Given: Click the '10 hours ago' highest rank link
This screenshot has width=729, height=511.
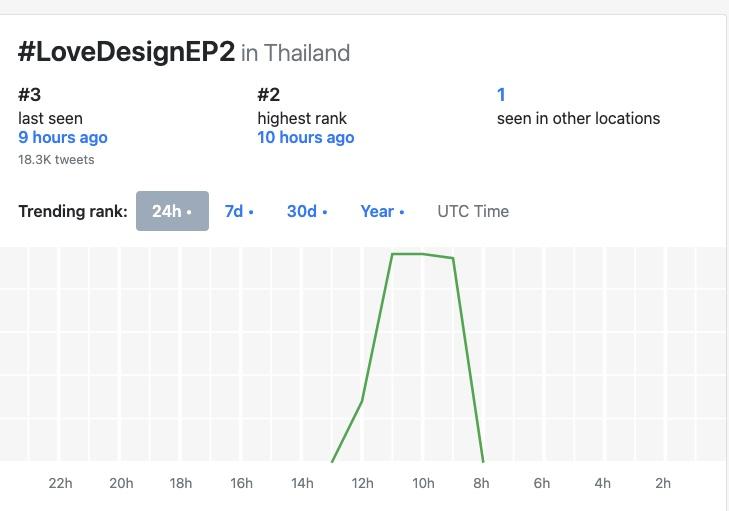Looking at the screenshot, I should [x=306, y=137].
